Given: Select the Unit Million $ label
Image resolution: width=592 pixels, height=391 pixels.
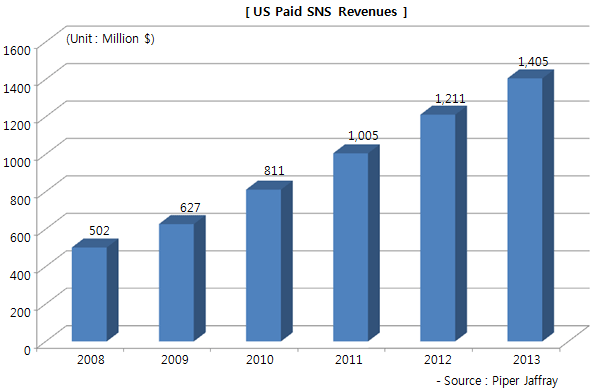Looking at the screenshot, I should click(x=110, y=38).
